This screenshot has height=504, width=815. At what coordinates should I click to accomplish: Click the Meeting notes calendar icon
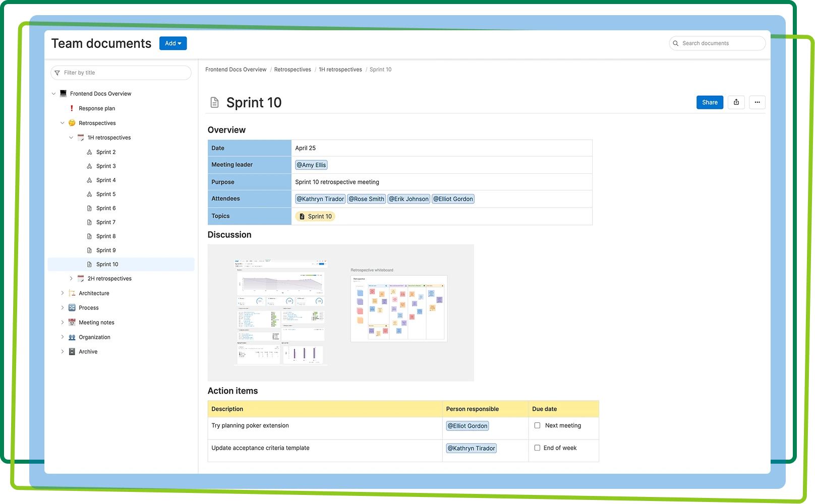(x=72, y=322)
